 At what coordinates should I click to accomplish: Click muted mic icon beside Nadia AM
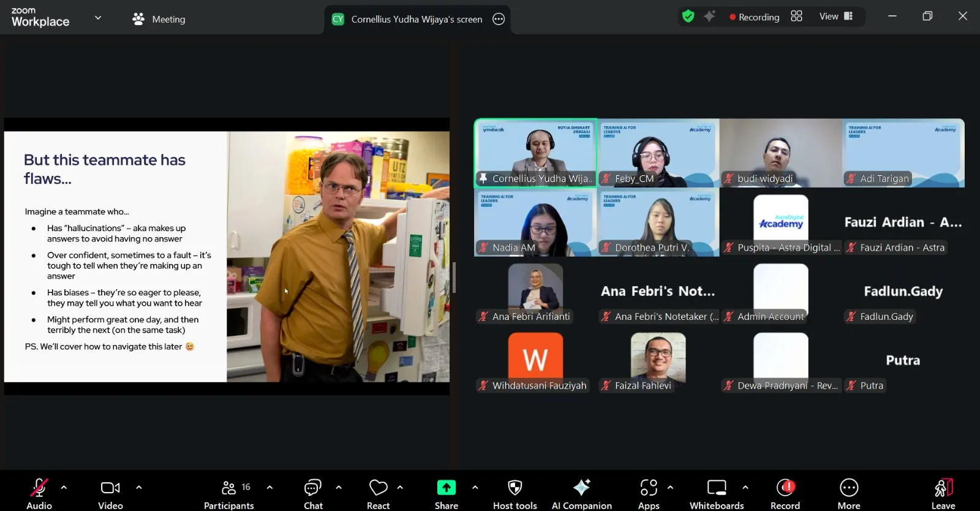(483, 248)
